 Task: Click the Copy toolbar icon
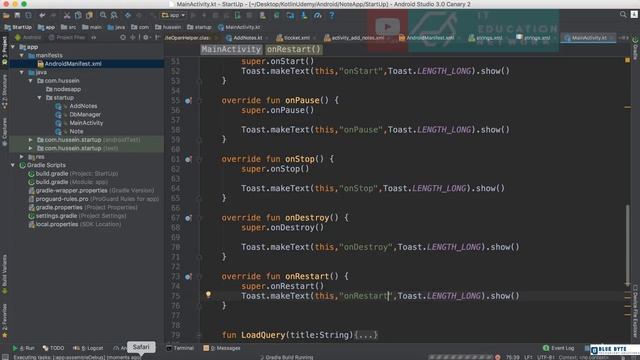pyautogui.click(x=78, y=16)
